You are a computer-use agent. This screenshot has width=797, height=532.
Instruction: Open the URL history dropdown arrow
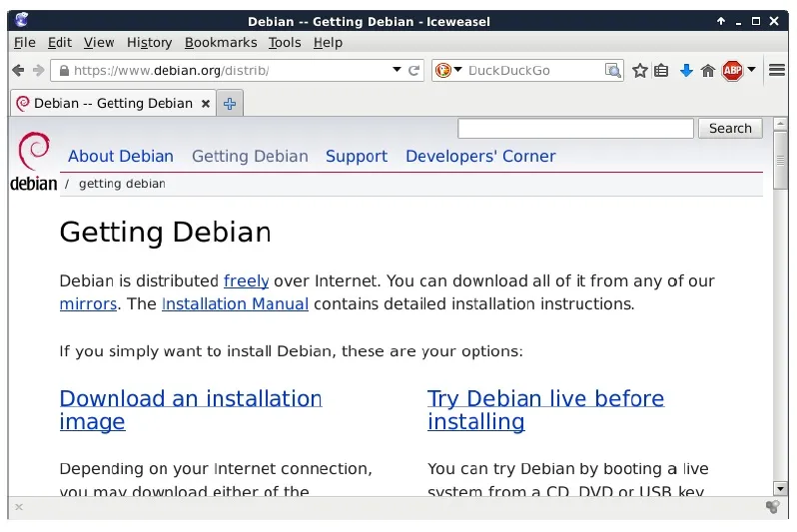pos(397,70)
